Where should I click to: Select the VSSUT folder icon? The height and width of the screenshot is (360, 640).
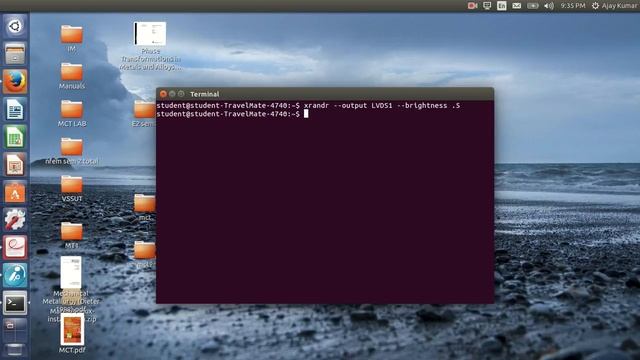[72, 185]
